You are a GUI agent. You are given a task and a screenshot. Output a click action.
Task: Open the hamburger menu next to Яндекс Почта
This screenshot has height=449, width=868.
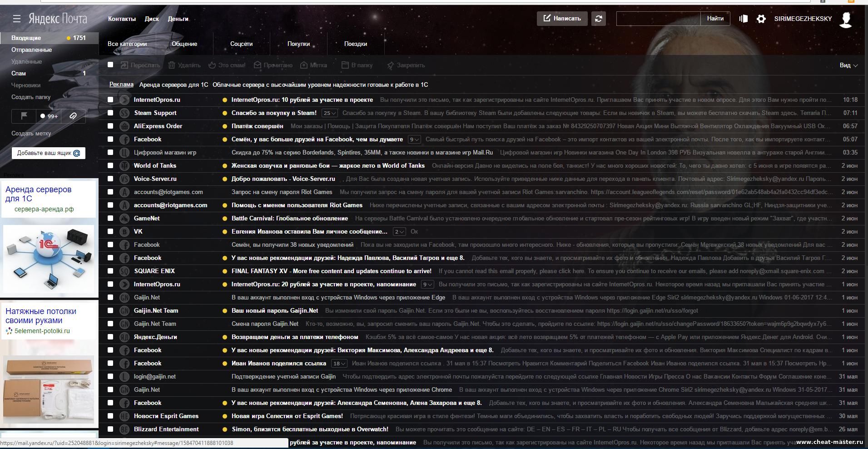point(17,19)
